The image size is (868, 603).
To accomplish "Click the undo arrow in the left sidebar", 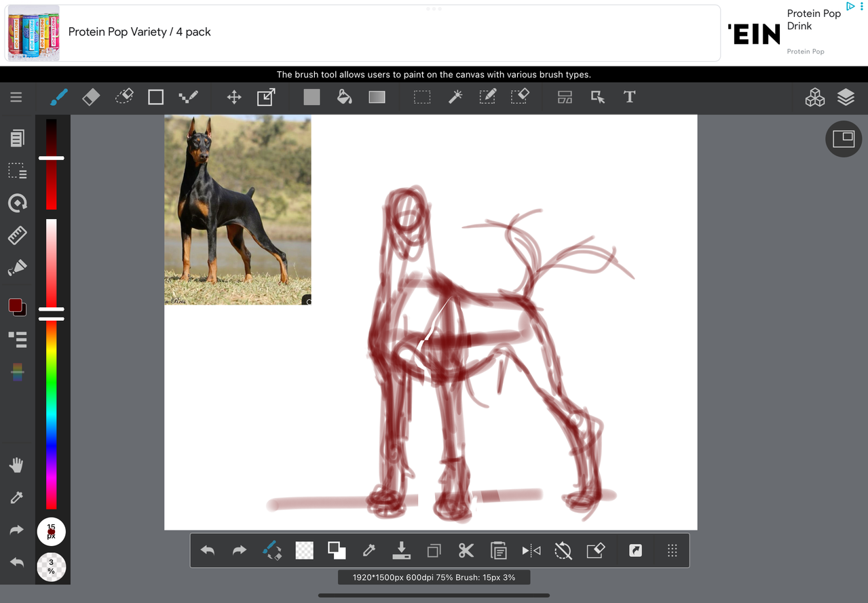I will pos(17,562).
